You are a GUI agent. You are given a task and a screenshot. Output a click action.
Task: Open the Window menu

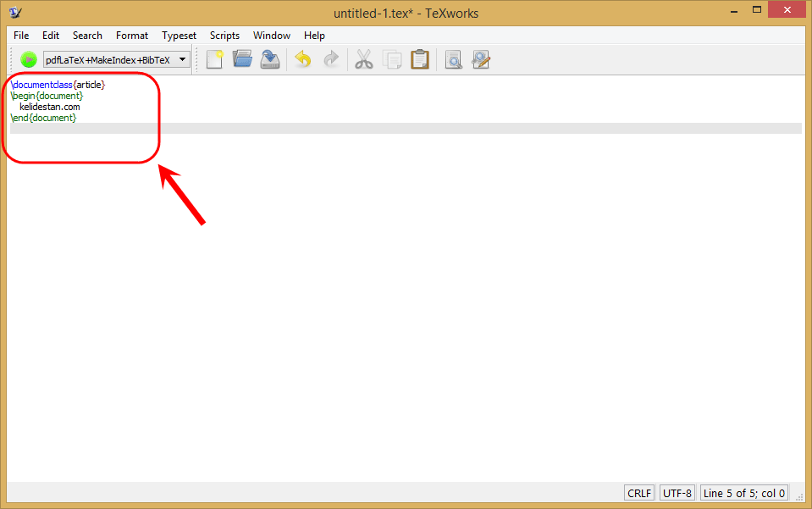tap(272, 36)
